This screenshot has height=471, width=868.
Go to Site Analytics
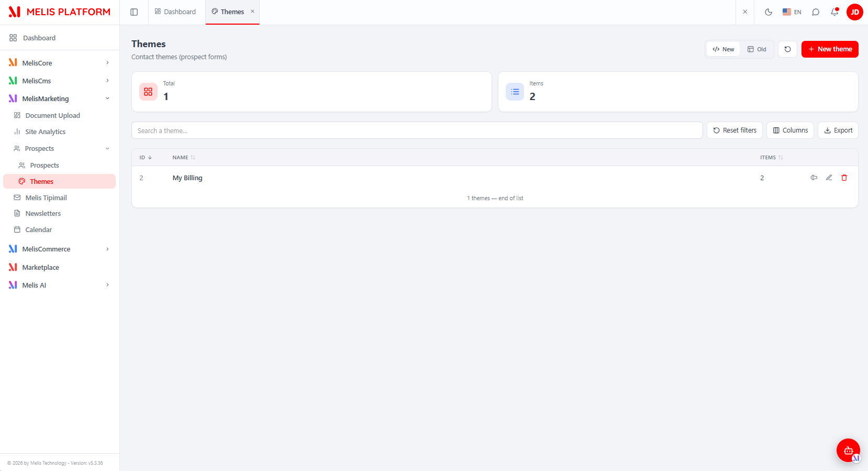coord(59,132)
